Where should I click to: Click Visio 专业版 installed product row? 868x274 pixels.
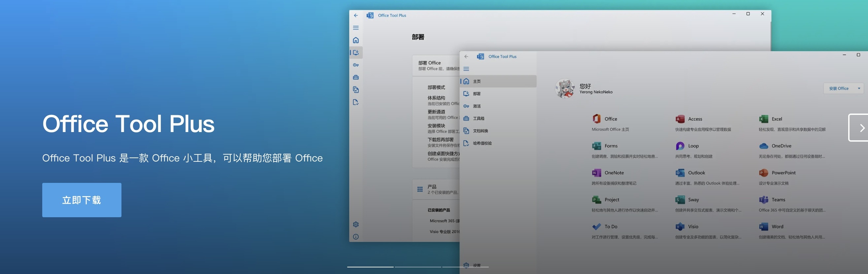tap(445, 231)
